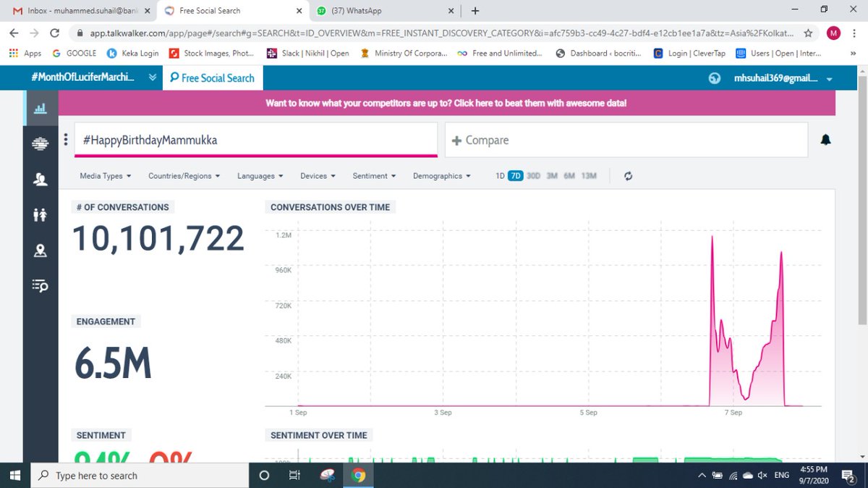Image resolution: width=868 pixels, height=488 pixels.
Task: Expand the project chevron beside #MonthOfLuciferMarchi
Action: click(x=152, y=78)
